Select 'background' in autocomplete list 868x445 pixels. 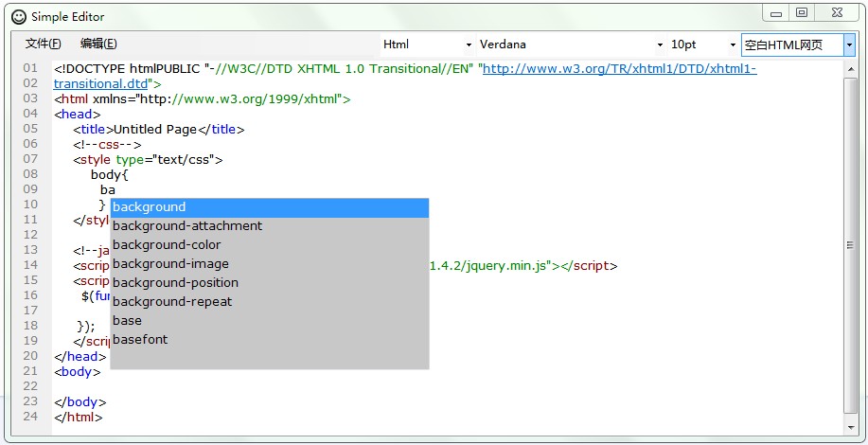point(270,207)
